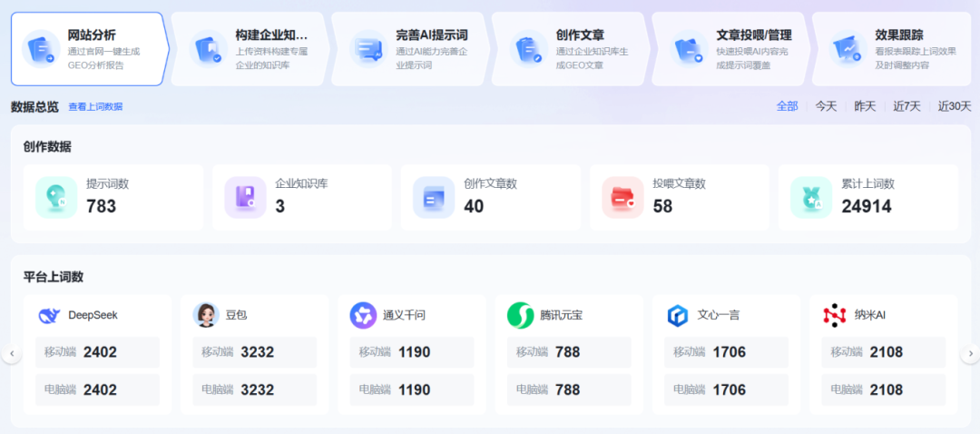Click the 纳米AI red logo

834,315
